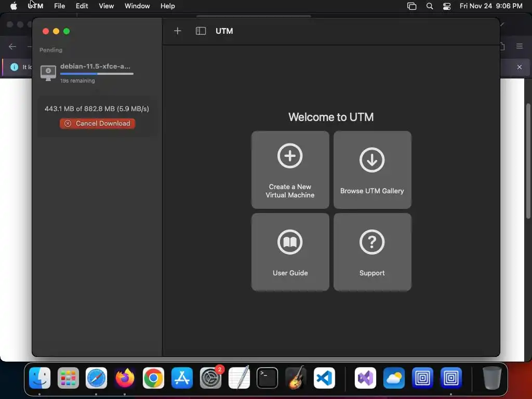The height and width of the screenshot is (399, 532).
Task: Open the Help menu
Action: point(168,6)
